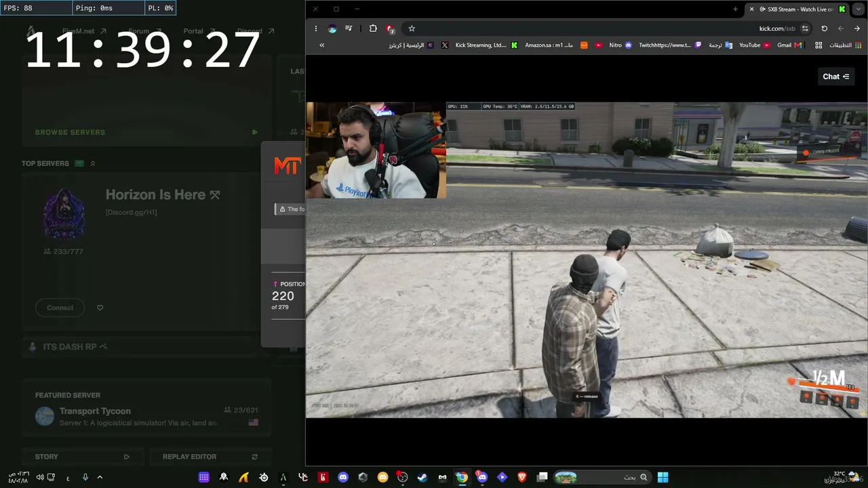Open Google Chrome from the taskbar
The image size is (868, 488).
[462, 477]
